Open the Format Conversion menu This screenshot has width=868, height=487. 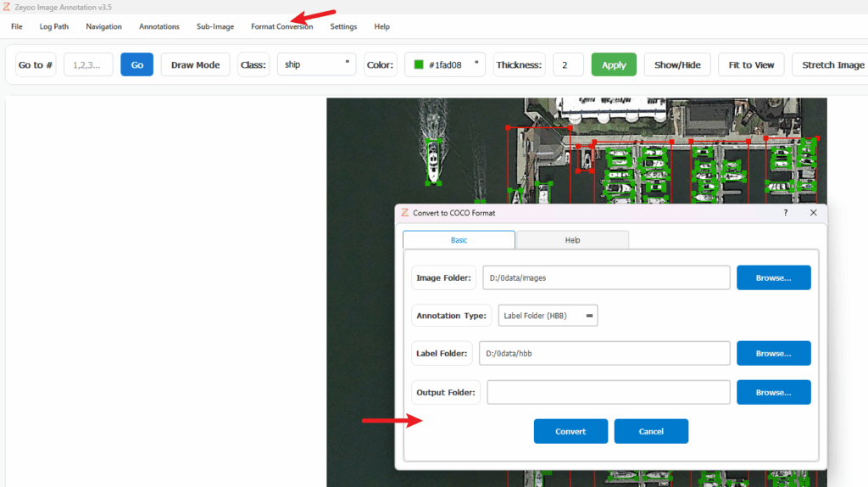click(x=281, y=26)
